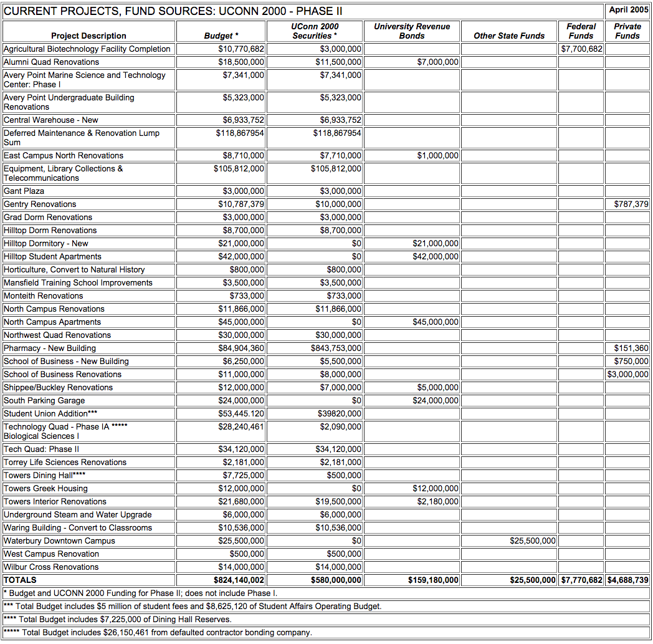
Task: Click the Dining Hall Reserves footnote
Action: 118,619
